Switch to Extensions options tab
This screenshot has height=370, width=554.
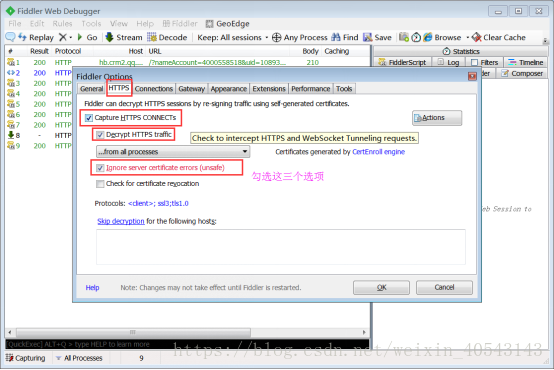[269, 89]
